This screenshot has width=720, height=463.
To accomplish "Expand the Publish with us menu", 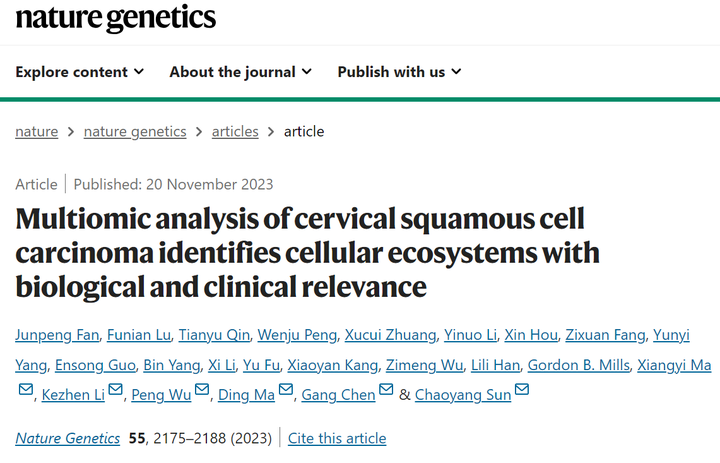I will [399, 72].
